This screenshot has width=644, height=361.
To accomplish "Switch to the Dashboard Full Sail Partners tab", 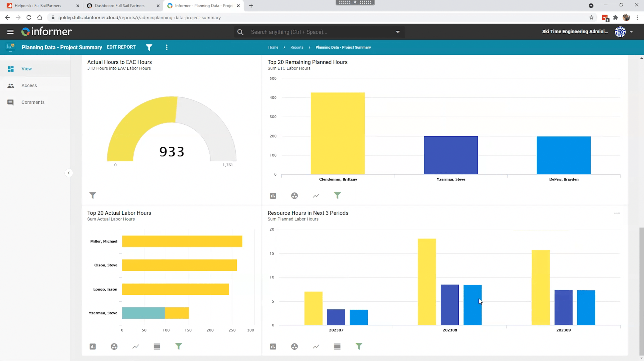I will pos(120,6).
